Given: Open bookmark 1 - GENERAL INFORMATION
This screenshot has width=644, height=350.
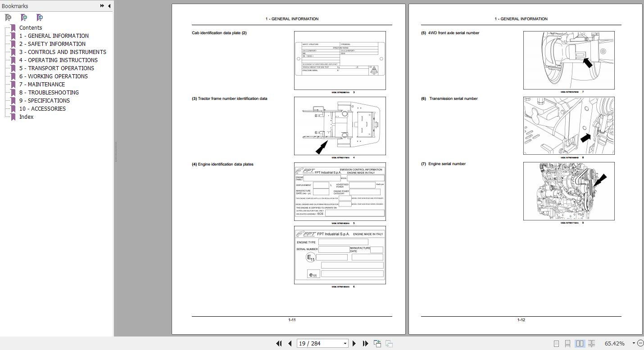Looking at the screenshot, I should pyautogui.click(x=54, y=36).
